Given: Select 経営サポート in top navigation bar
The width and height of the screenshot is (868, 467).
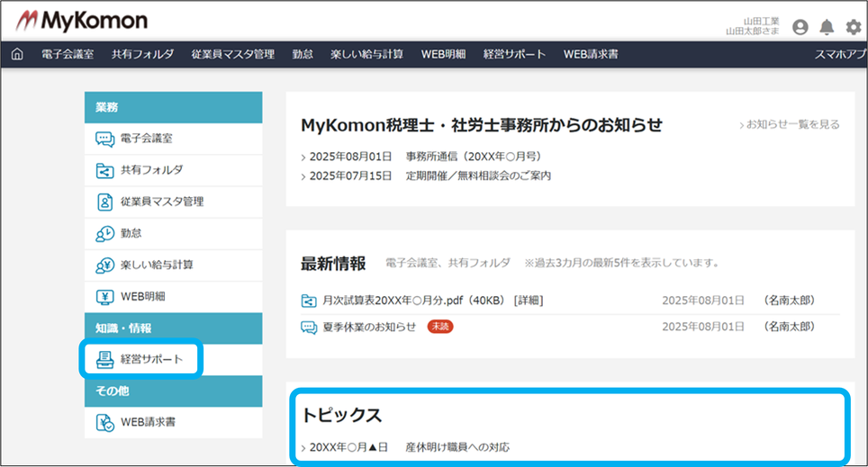Looking at the screenshot, I should pos(514,54).
